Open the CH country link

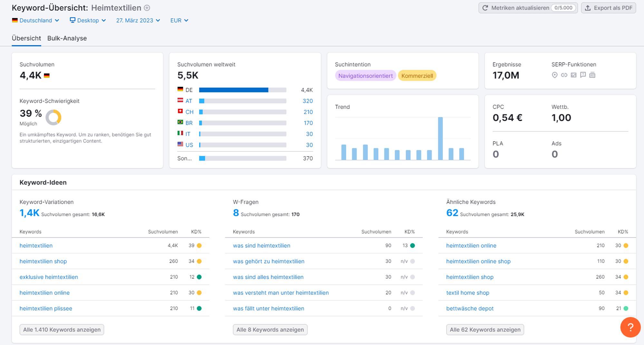point(189,112)
